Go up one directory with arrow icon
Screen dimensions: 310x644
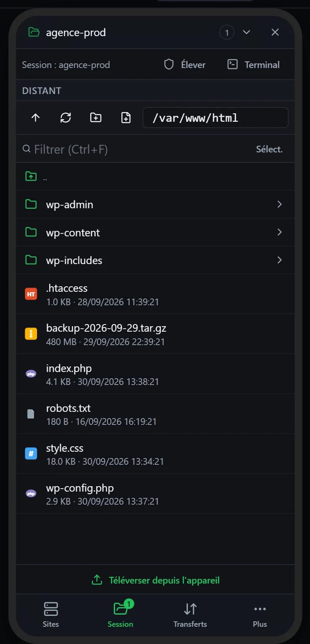35,118
